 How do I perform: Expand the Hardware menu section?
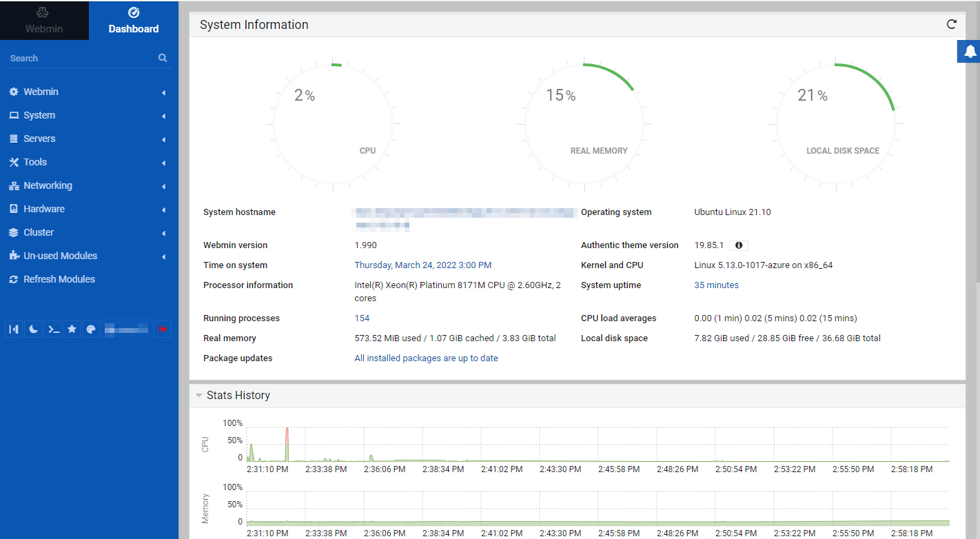pyautogui.click(x=43, y=209)
